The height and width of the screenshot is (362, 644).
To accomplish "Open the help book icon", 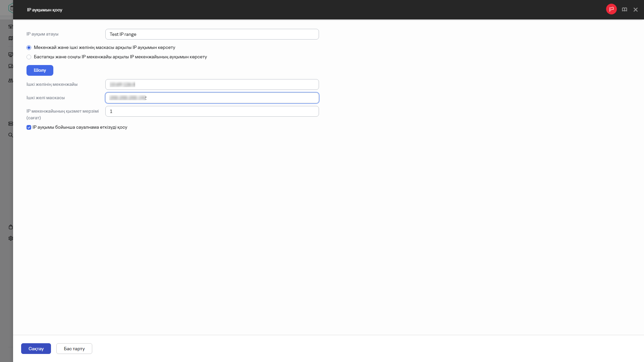I will (624, 10).
